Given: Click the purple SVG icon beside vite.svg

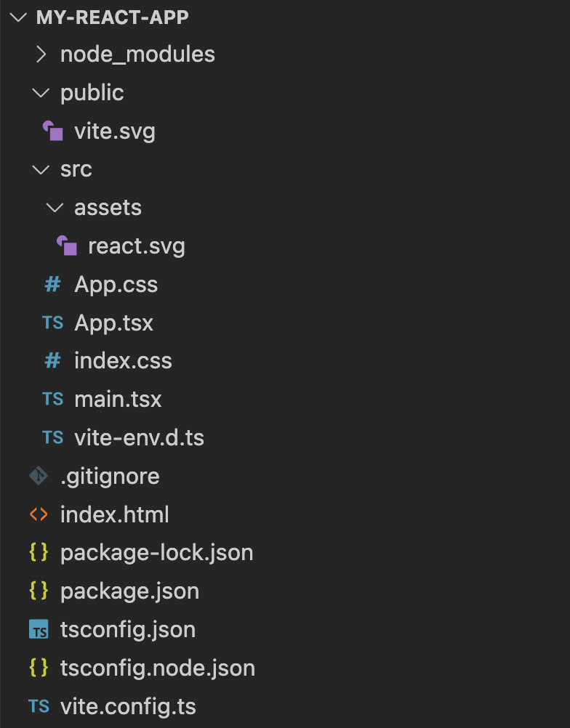Looking at the screenshot, I should 52,131.
